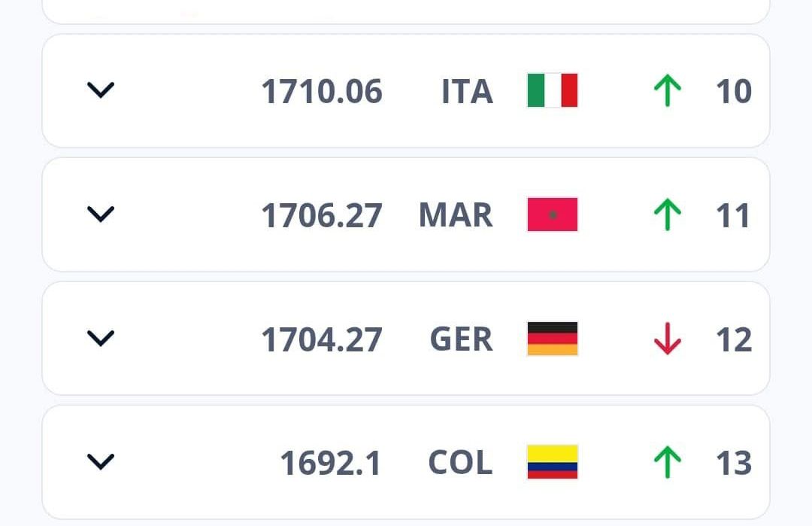Click the green up arrow beside rank 13

[668, 462]
